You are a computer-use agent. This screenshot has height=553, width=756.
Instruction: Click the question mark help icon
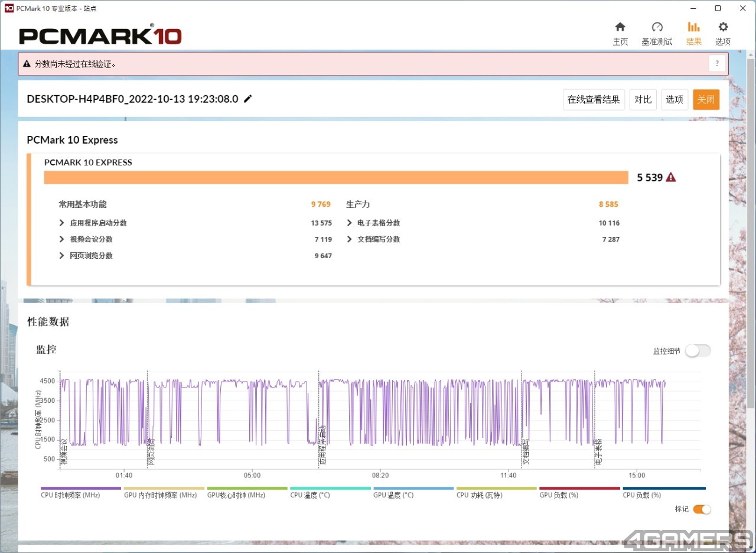(717, 64)
